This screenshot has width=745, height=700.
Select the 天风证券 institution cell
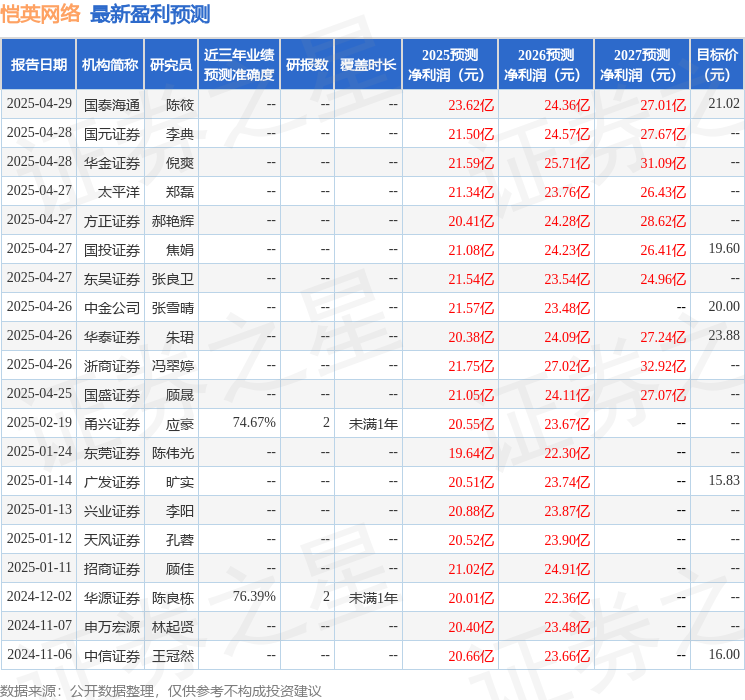(x=112, y=540)
